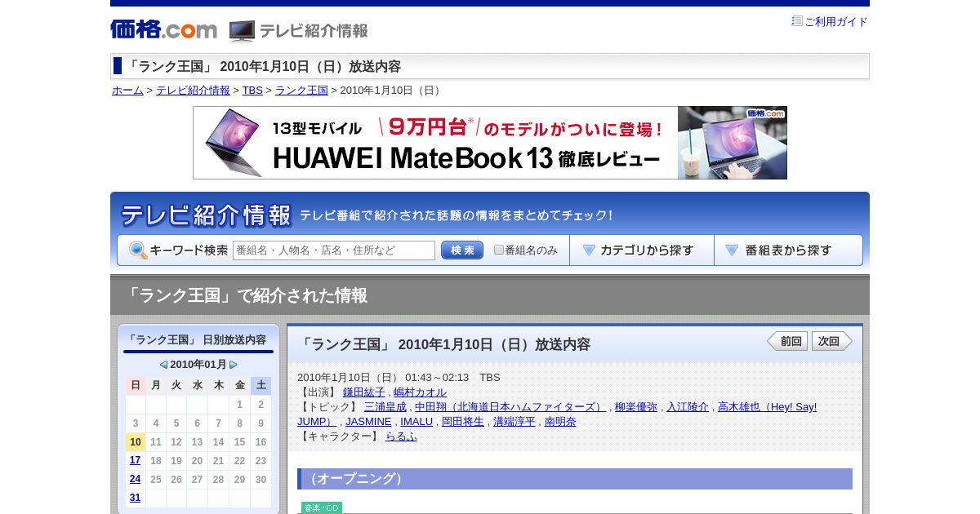Focus the keyword search input field

334,250
